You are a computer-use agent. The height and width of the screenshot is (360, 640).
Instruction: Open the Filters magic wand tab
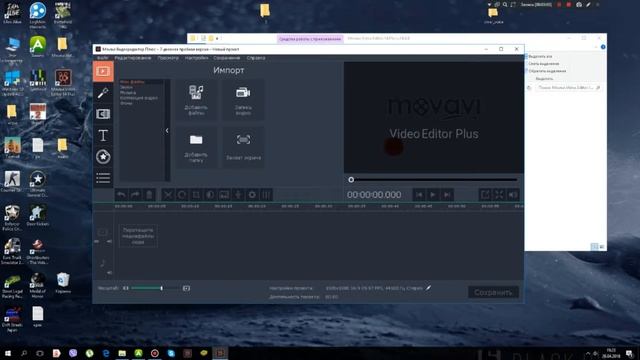pyautogui.click(x=103, y=93)
